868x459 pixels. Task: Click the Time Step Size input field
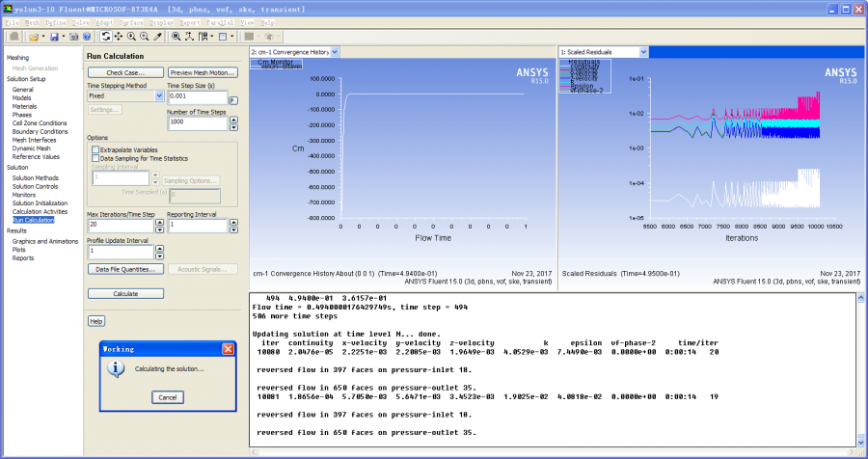(197, 96)
